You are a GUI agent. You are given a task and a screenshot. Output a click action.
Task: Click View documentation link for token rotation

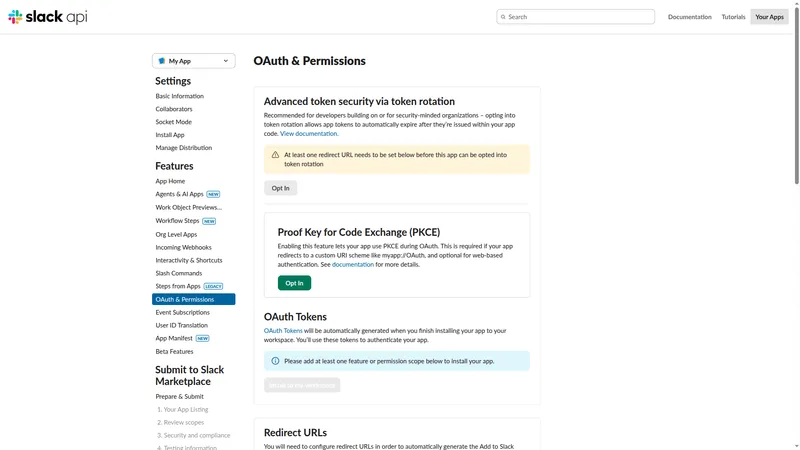[309, 134]
